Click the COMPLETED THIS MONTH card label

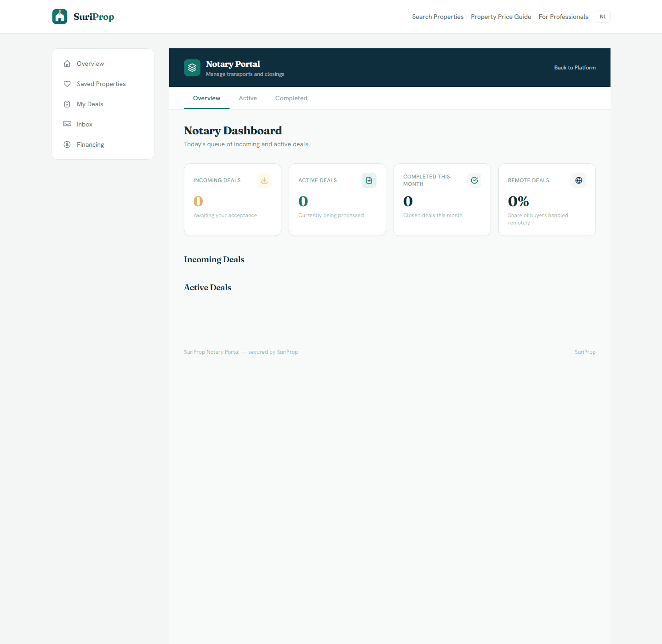coord(427,180)
